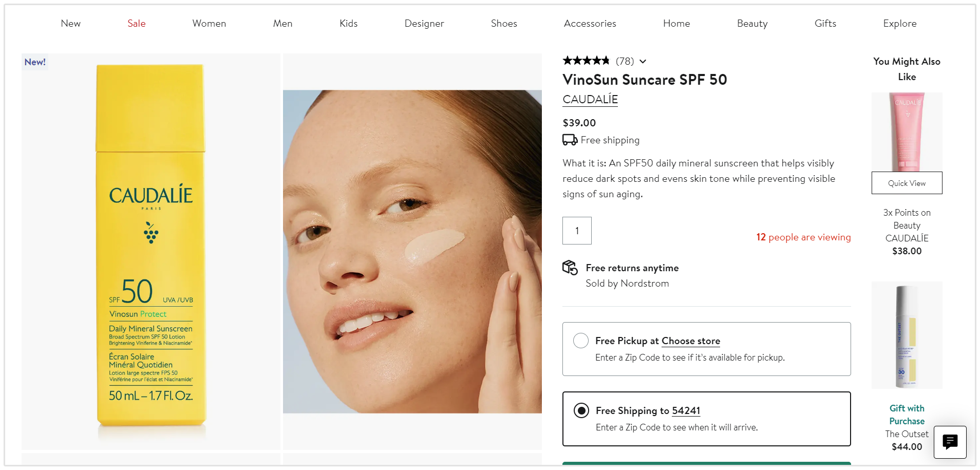
Task: Go to the Beauty menu
Action: click(752, 24)
